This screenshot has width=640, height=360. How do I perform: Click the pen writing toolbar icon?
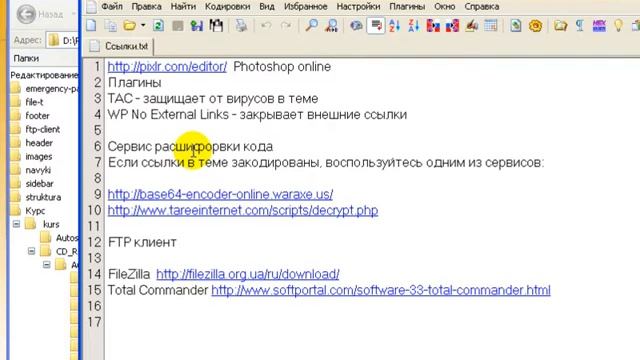(472, 26)
